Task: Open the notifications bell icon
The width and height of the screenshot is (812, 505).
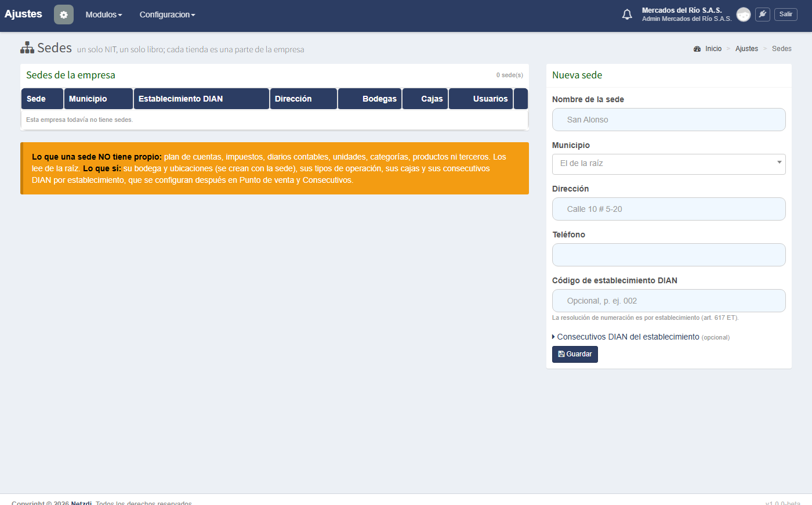Action: click(x=627, y=15)
